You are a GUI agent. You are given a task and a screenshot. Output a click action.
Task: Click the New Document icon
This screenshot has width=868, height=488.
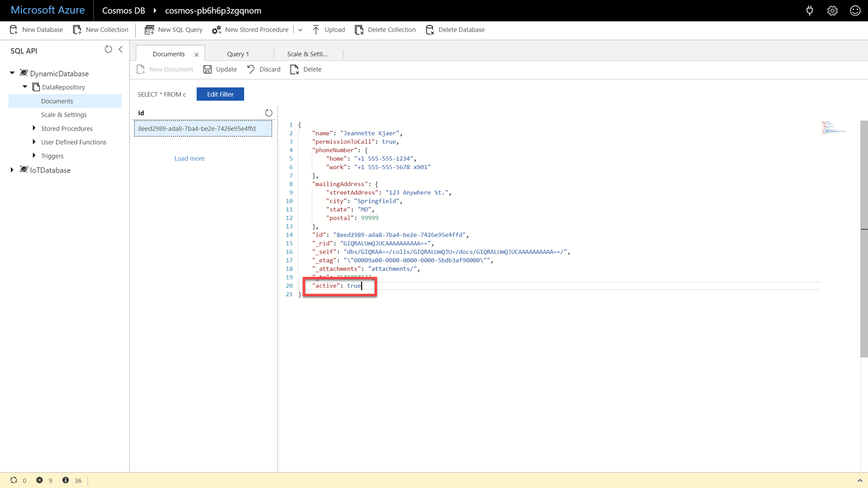tap(142, 69)
